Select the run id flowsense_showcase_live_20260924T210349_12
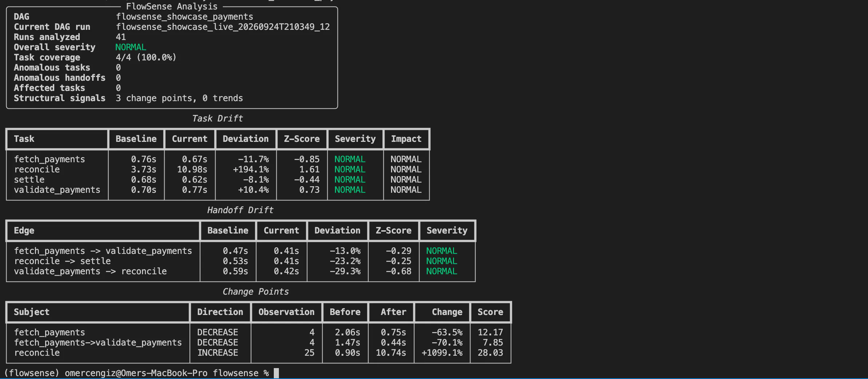 click(x=222, y=27)
